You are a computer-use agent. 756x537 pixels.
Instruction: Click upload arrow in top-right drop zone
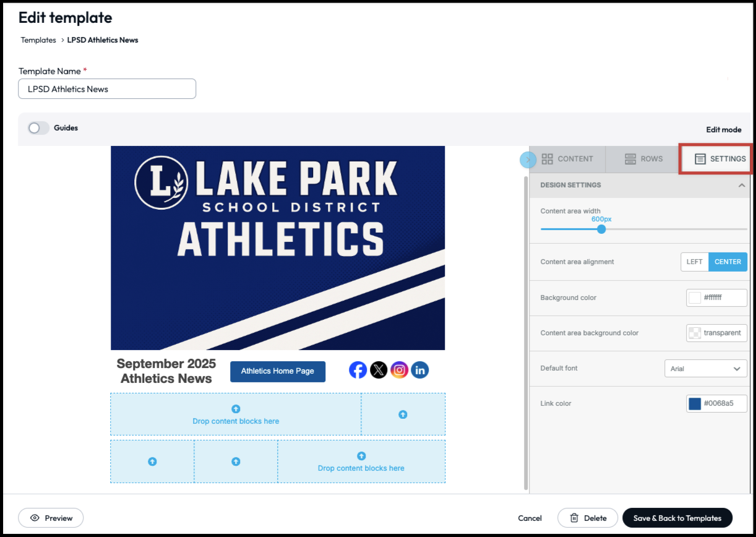(403, 415)
